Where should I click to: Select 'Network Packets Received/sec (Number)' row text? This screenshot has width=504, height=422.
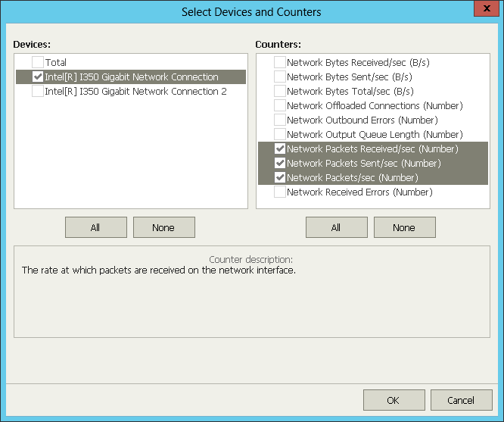coord(372,148)
